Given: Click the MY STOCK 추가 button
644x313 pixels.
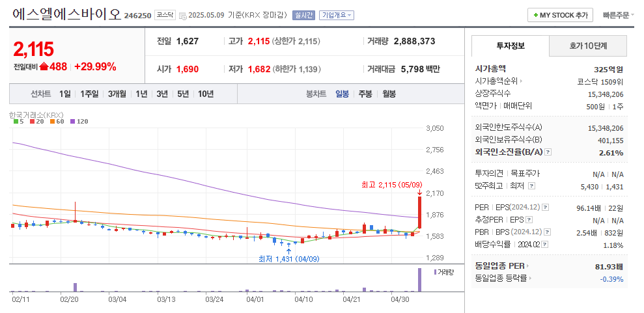Looking at the screenshot, I should pyautogui.click(x=560, y=15).
